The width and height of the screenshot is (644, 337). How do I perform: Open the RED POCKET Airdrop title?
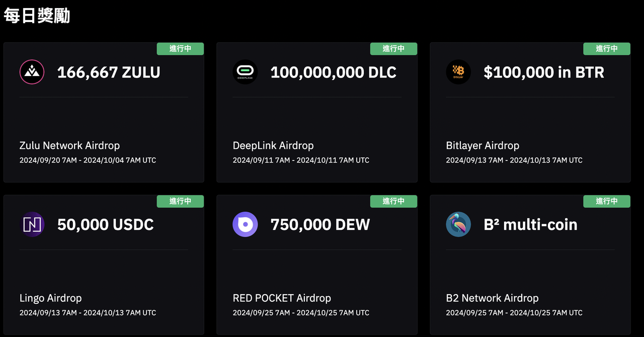click(282, 298)
